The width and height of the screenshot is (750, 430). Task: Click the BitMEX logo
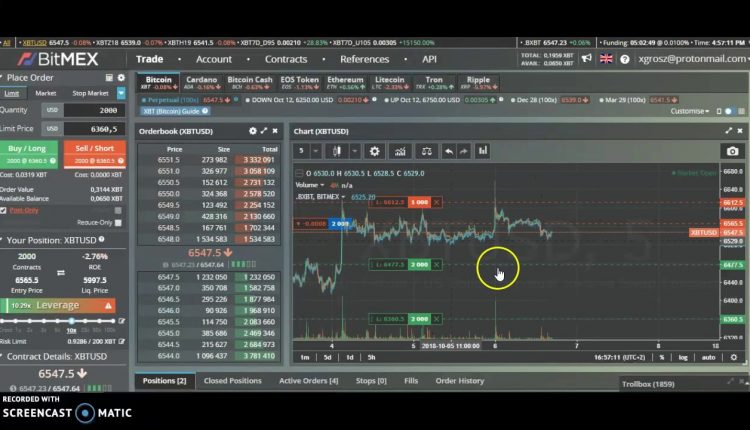point(58,59)
